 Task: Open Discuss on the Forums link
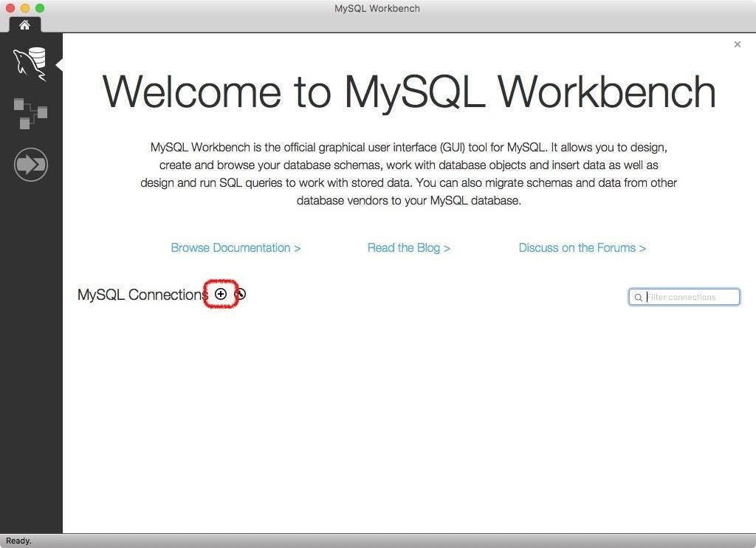point(583,248)
